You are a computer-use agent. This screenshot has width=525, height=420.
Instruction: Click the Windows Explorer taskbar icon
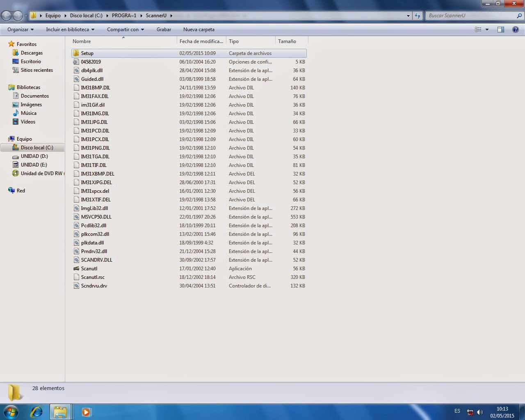[60, 412]
